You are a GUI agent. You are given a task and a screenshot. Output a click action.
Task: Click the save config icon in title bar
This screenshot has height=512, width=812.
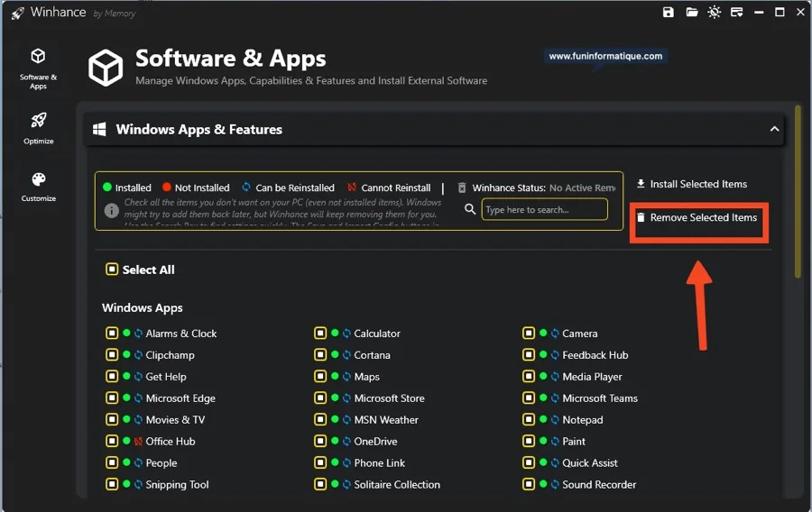click(669, 12)
